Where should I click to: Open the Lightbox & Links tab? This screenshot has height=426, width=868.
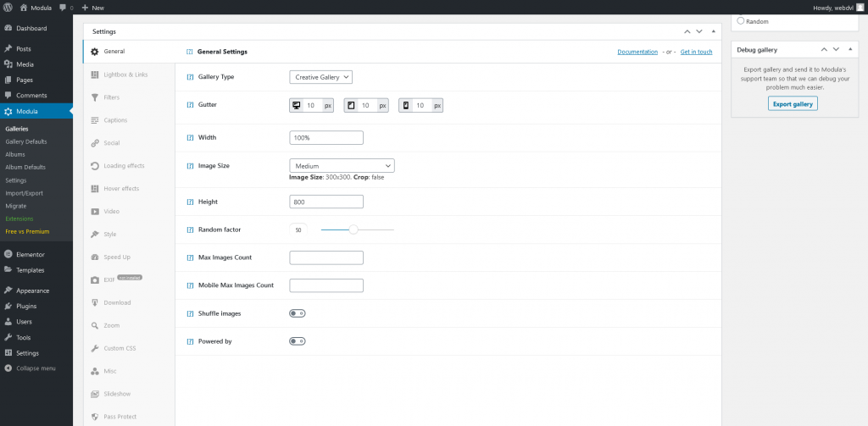coord(125,75)
